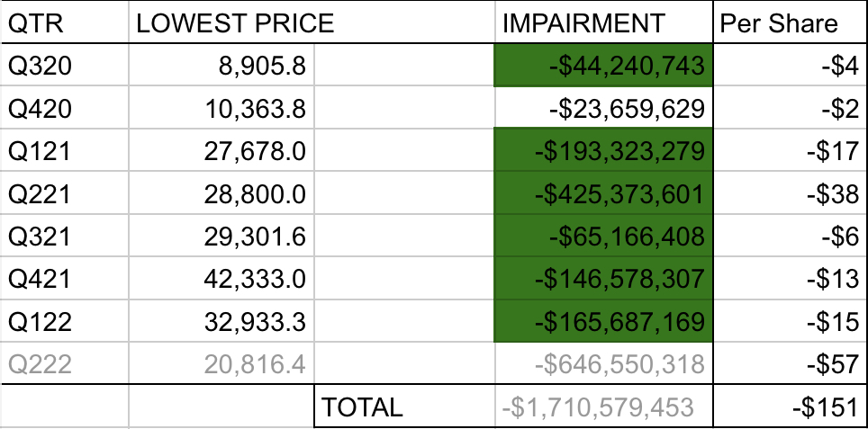Select the 42,333.0 price cell
Screen dimensions: 868x429
(222, 279)
